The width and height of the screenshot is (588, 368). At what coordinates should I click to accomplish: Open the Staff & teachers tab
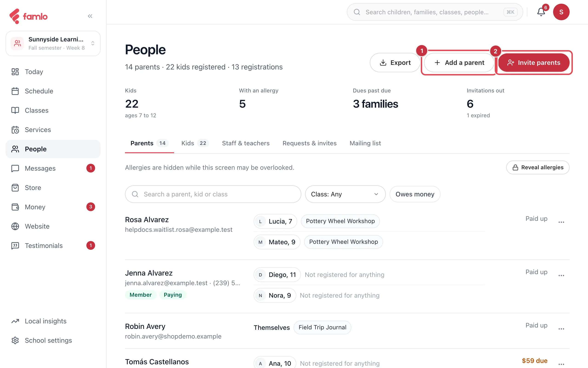pos(246,143)
